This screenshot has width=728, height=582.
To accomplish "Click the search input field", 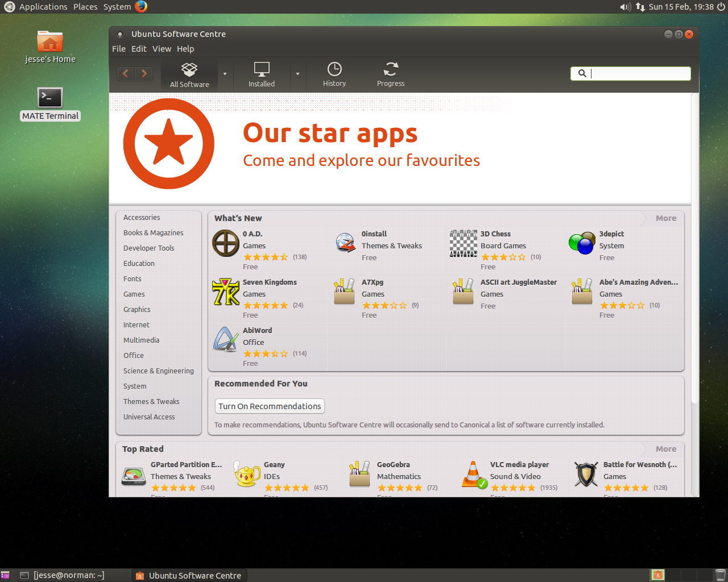I will [630, 73].
